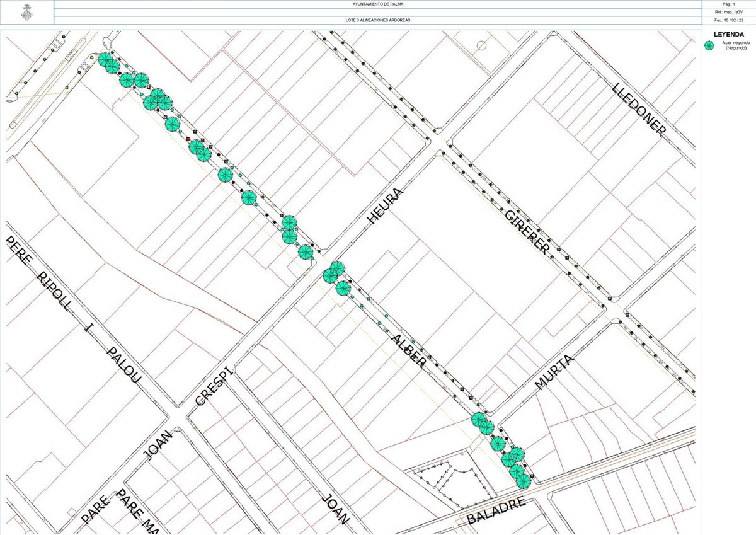The image size is (756, 535).
Task: Click the small circle at the top of the map
Action: coord(482,45)
